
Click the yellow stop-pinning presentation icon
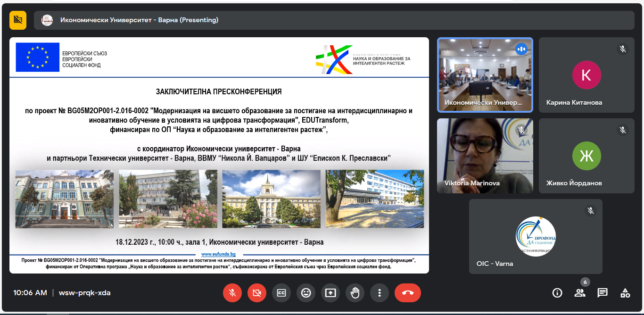click(18, 20)
